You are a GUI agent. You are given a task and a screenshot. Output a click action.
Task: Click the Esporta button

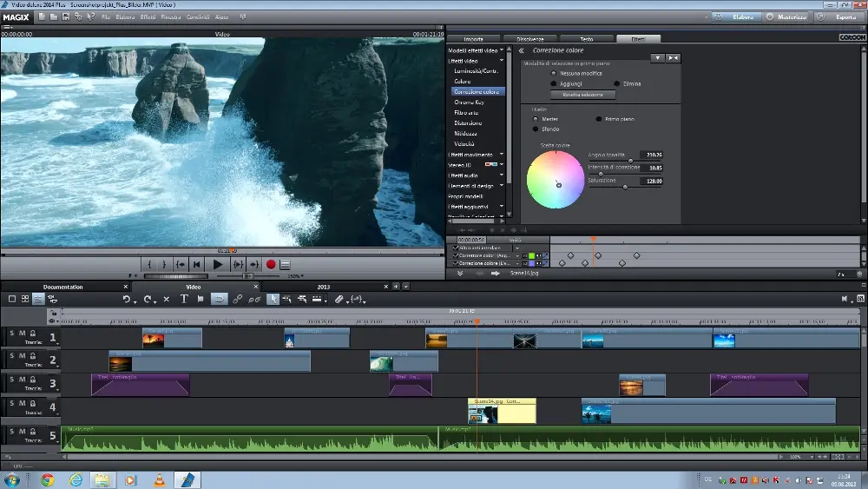838,17
